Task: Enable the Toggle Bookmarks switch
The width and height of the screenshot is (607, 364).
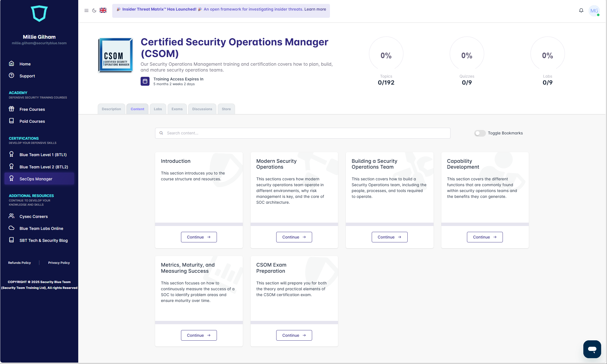Action: click(480, 133)
